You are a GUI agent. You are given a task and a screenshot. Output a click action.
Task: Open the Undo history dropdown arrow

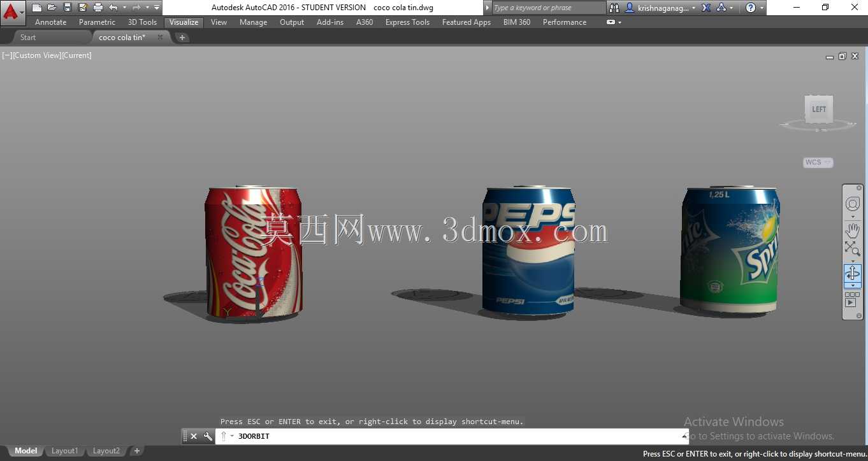pyautogui.click(x=124, y=8)
